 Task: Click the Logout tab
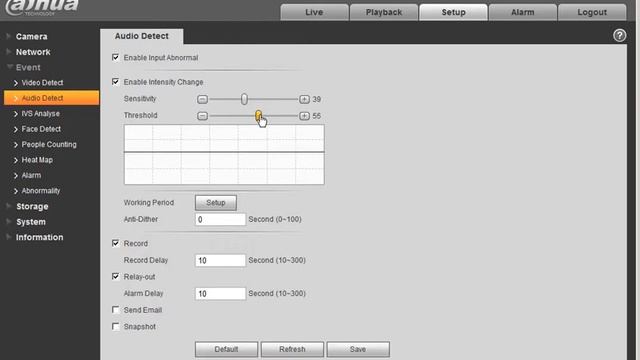coord(592,12)
